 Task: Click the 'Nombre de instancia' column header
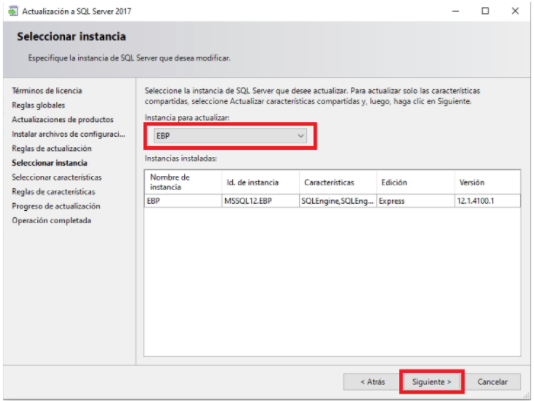coord(183,182)
